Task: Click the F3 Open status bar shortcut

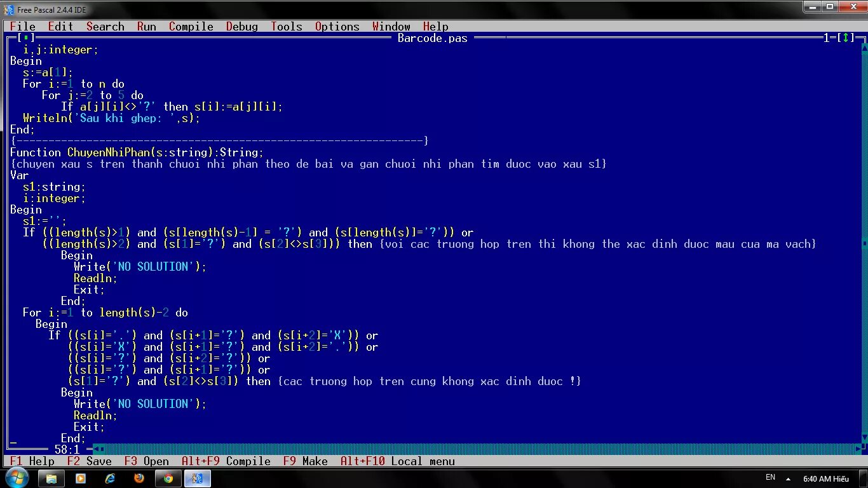Action: coord(147,461)
